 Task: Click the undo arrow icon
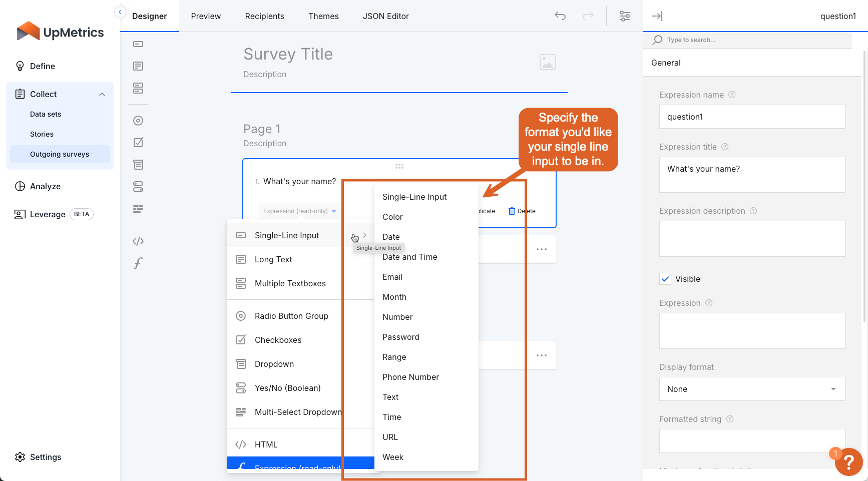click(560, 16)
